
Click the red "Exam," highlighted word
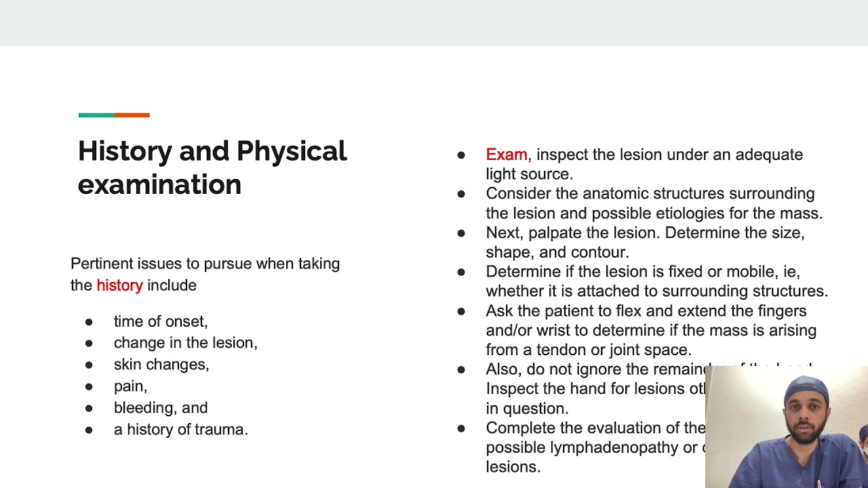click(507, 155)
